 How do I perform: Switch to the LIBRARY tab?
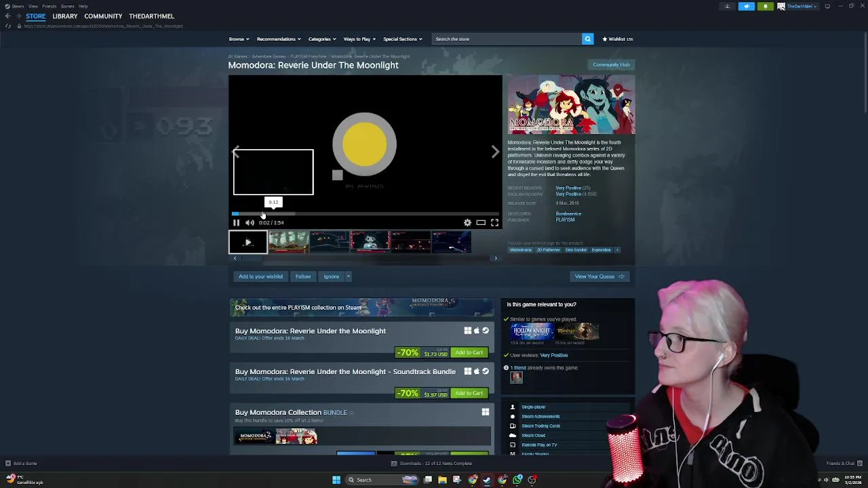click(x=65, y=16)
